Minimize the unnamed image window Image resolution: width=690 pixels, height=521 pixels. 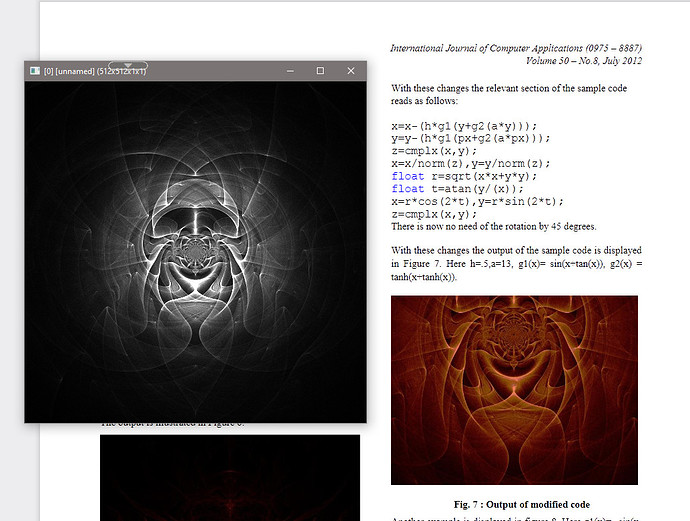click(290, 72)
